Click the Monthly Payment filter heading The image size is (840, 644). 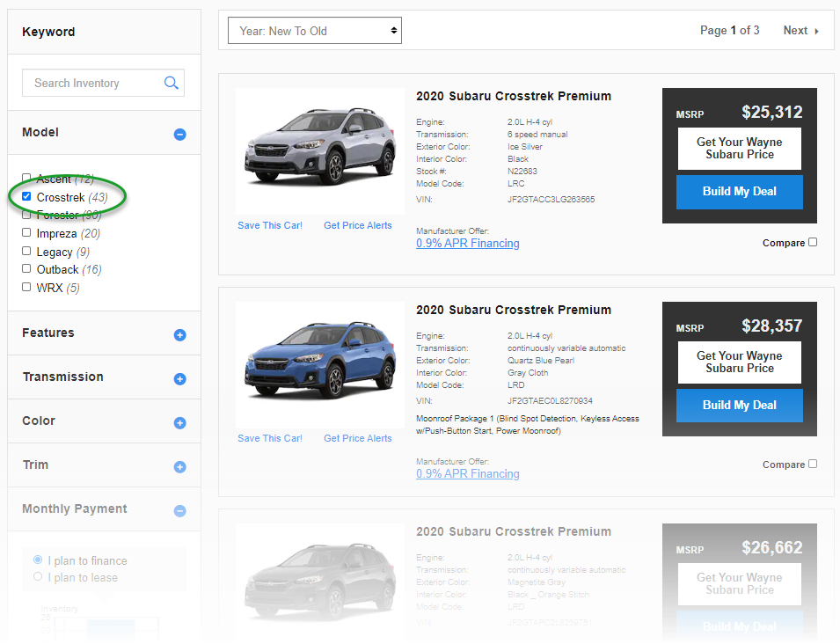(x=75, y=509)
